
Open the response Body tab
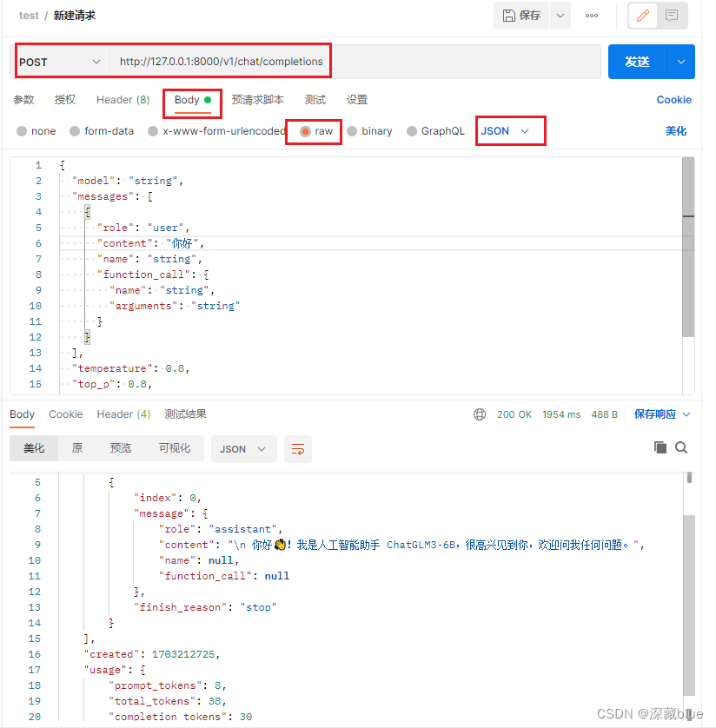tap(23, 414)
